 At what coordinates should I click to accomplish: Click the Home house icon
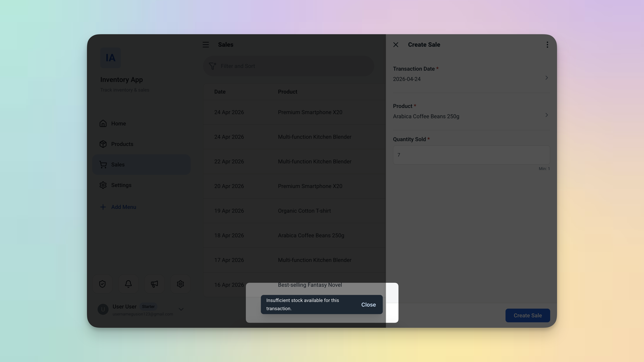[x=103, y=123]
